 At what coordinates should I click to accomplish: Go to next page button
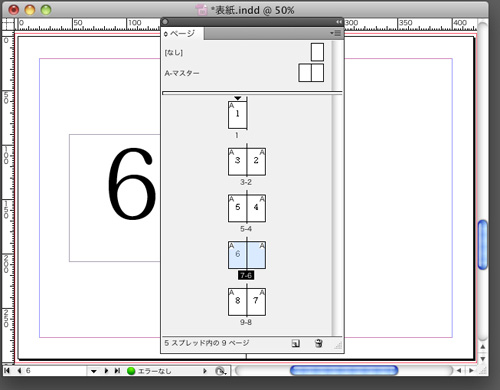(x=106, y=371)
